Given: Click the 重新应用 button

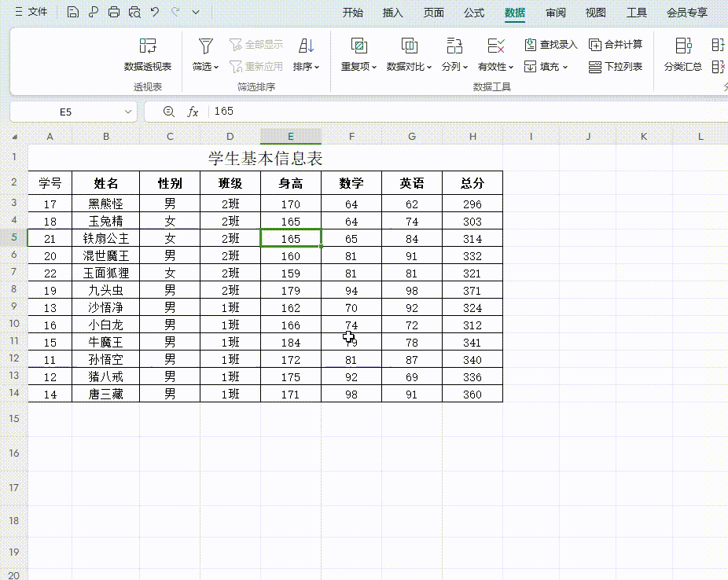Looking at the screenshot, I should pos(256,66).
